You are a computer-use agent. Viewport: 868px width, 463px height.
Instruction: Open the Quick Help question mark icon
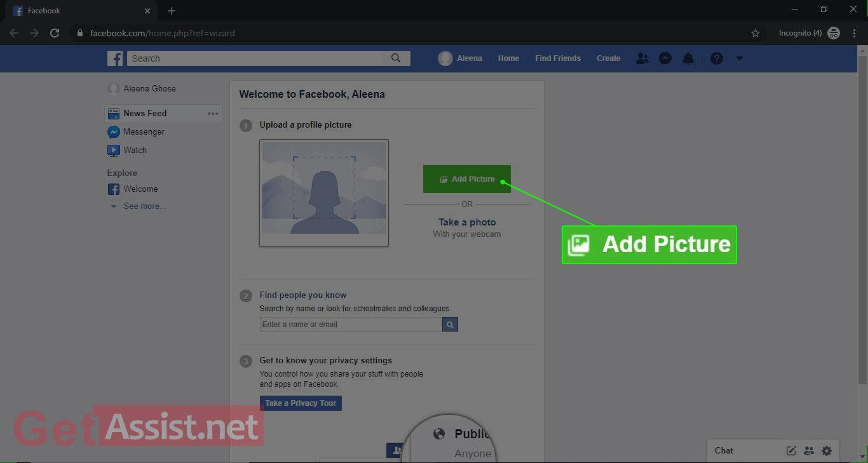[717, 58]
